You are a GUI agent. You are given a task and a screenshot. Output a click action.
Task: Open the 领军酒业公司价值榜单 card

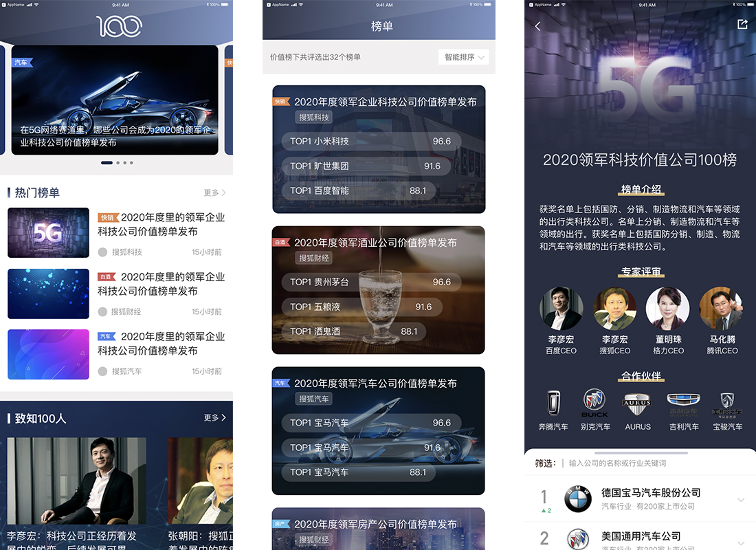(x=379, y=290)
